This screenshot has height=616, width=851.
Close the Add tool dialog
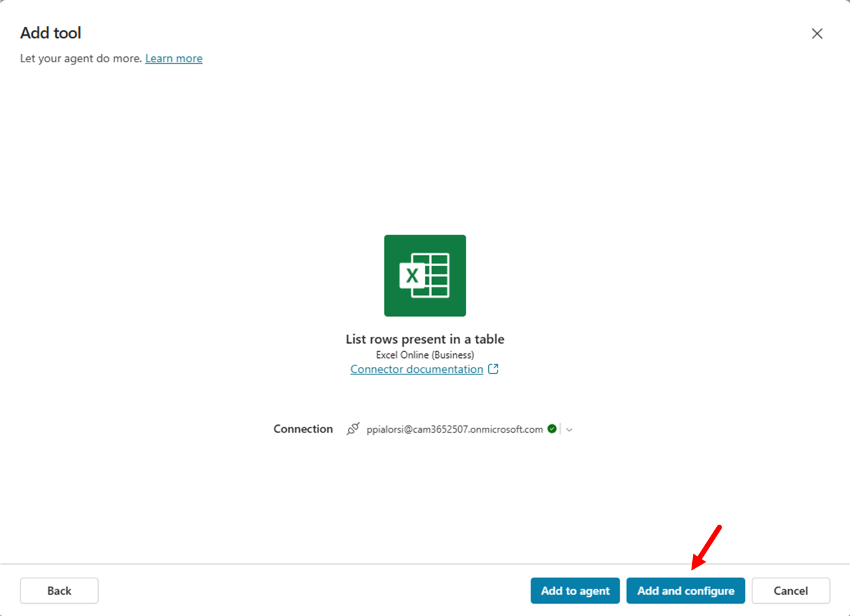pos(817,34)
